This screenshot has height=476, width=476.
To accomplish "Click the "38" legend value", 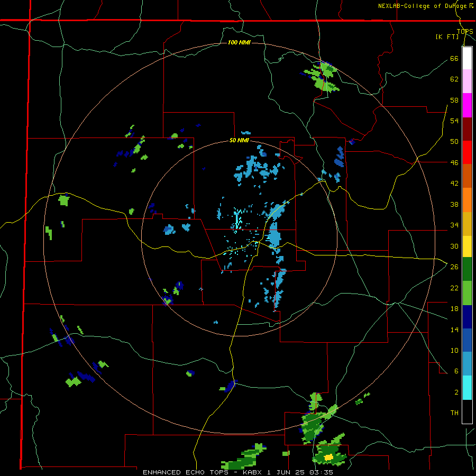I will point(454,204).
